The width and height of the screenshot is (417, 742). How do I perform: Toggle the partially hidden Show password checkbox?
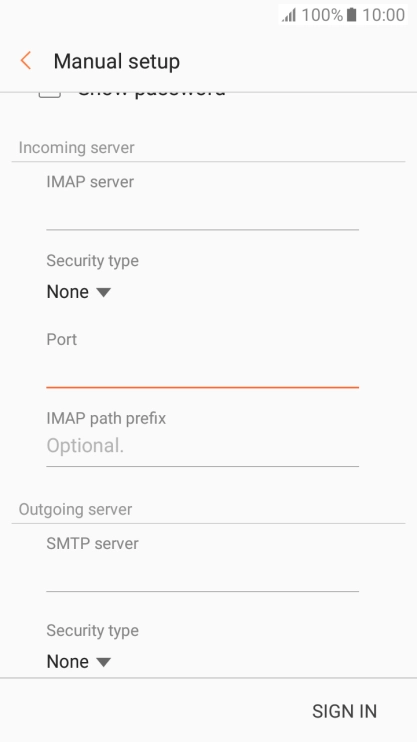click(x=50, y=94)
